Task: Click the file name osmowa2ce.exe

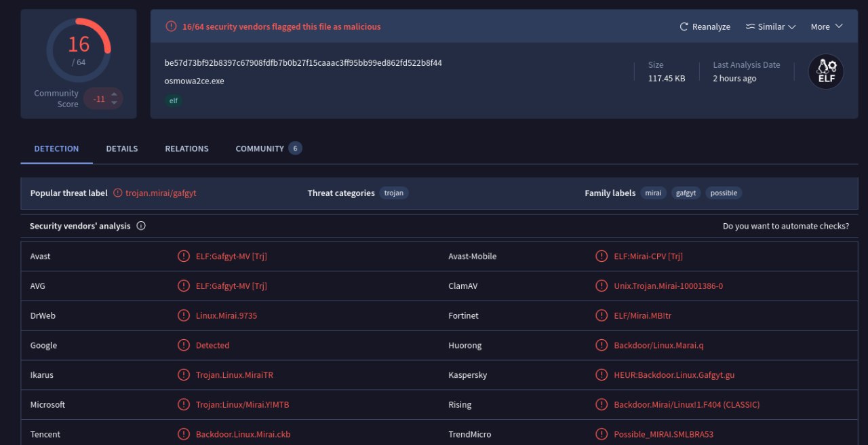Action: (194, 81)
